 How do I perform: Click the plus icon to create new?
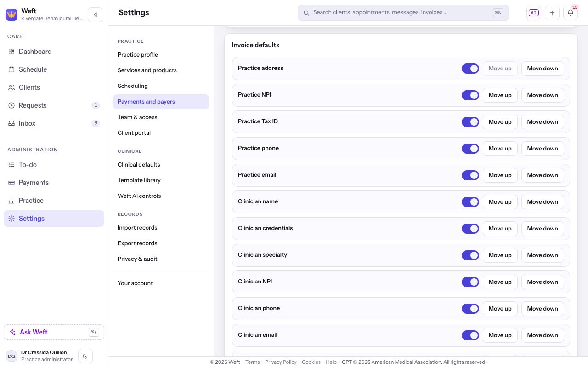click(x=552, y=13)
